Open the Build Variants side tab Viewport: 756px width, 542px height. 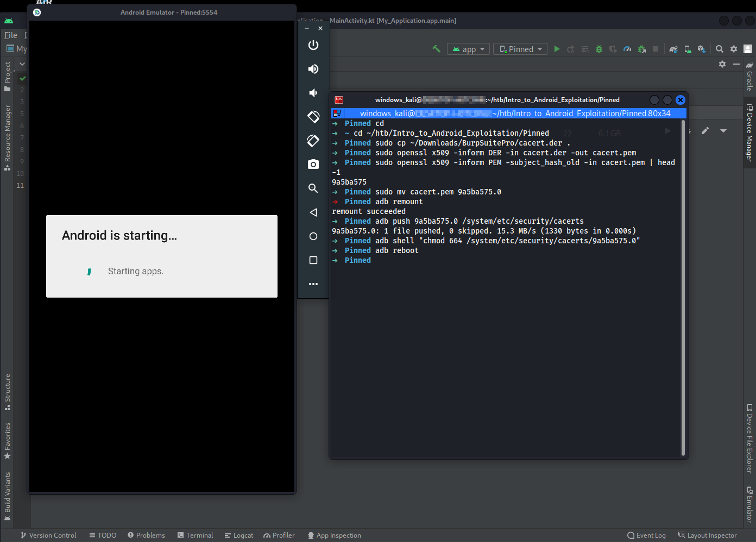8,496
